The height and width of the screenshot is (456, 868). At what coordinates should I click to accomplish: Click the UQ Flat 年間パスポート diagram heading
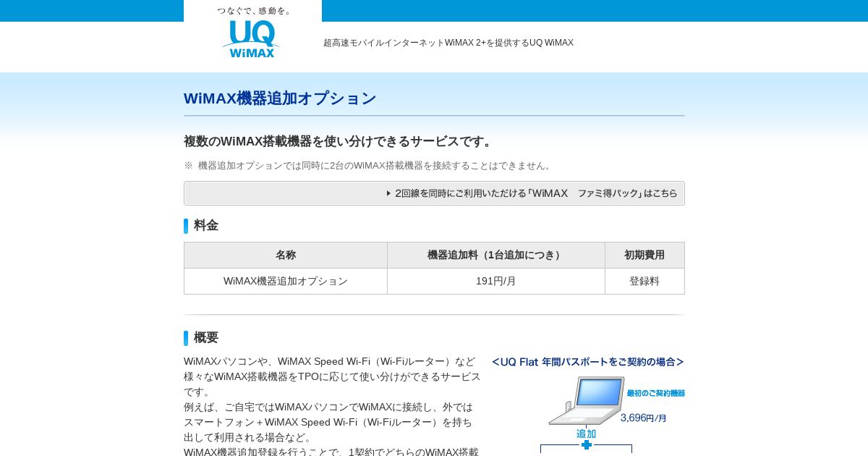(x=588, y=362)
